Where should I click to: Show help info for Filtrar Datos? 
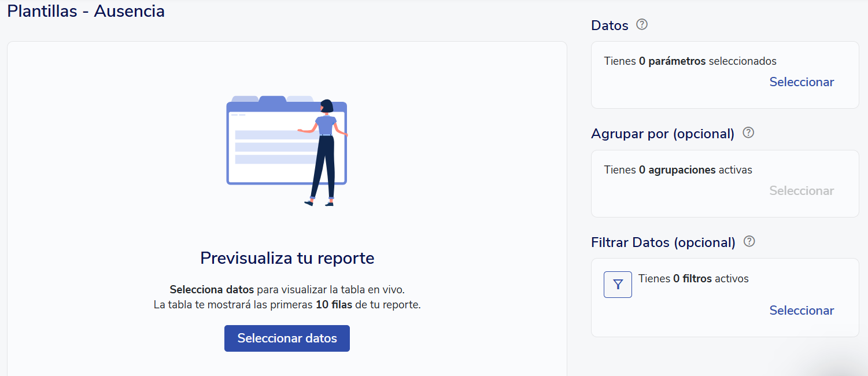tap(749, 241)
